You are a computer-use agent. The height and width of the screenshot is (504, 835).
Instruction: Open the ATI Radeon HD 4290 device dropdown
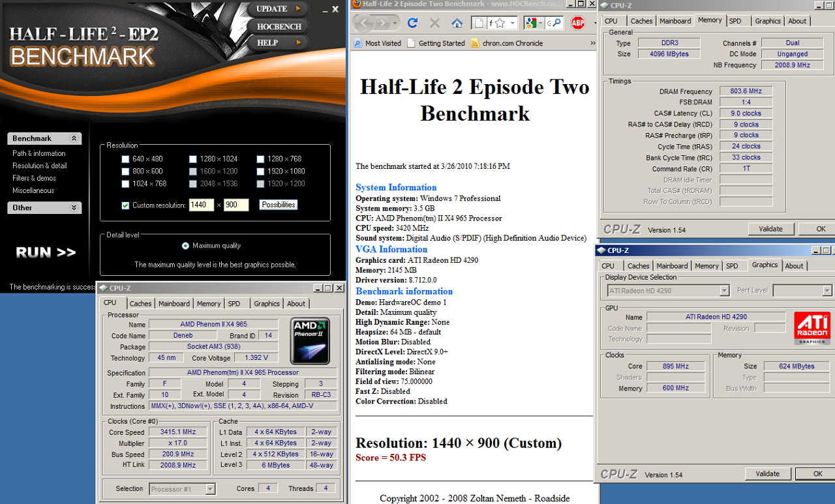pyautogui.click(x=724, y=291)
